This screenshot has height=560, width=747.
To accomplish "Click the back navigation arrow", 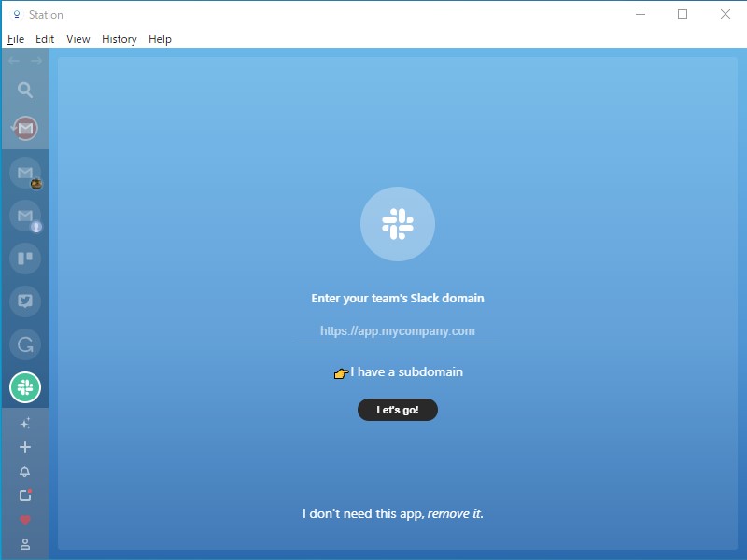I will [14, 61].
